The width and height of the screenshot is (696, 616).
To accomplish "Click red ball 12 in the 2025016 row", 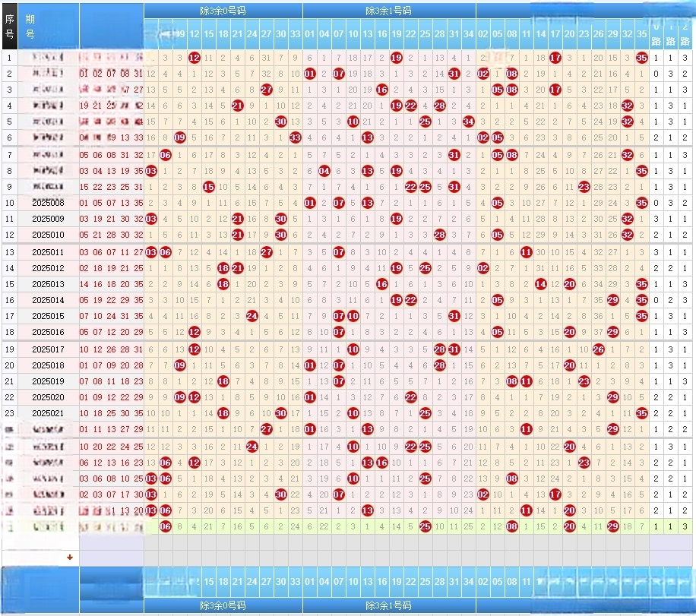I will click(x=194, y=332).
